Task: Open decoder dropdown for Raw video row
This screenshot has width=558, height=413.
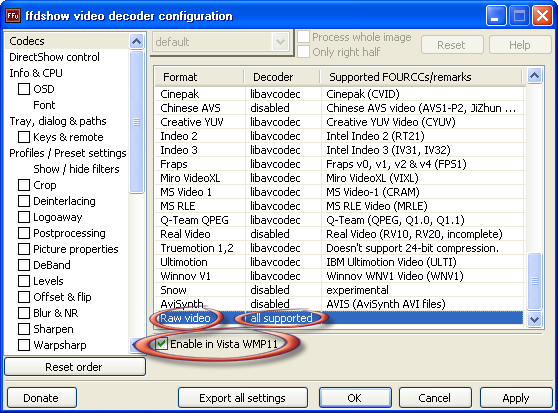Action: (x=281, y=318)
